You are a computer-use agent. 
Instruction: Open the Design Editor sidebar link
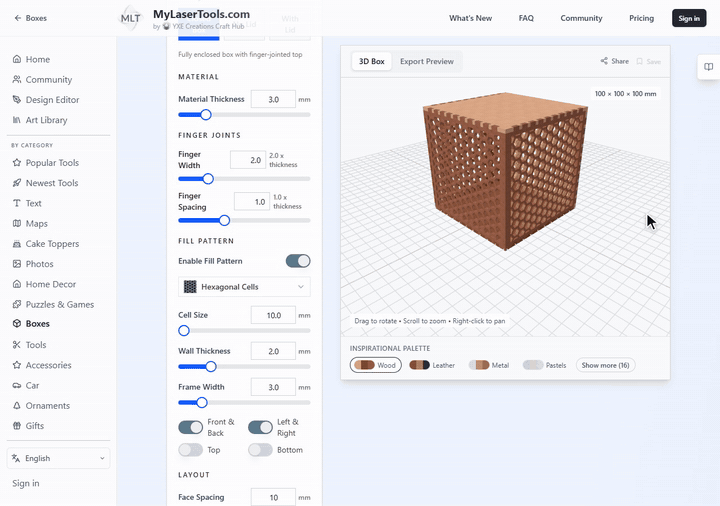point(52,100)
